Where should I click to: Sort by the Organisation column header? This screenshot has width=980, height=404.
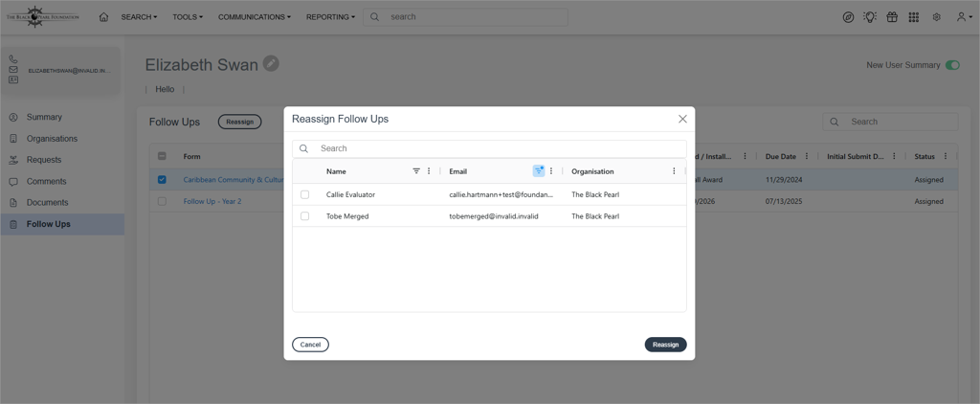pos(592,171)
